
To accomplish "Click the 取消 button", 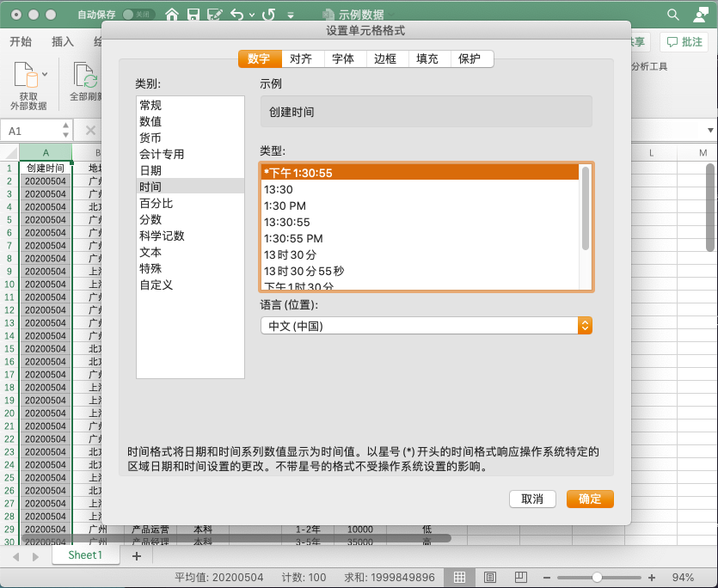I will [532, 499].
